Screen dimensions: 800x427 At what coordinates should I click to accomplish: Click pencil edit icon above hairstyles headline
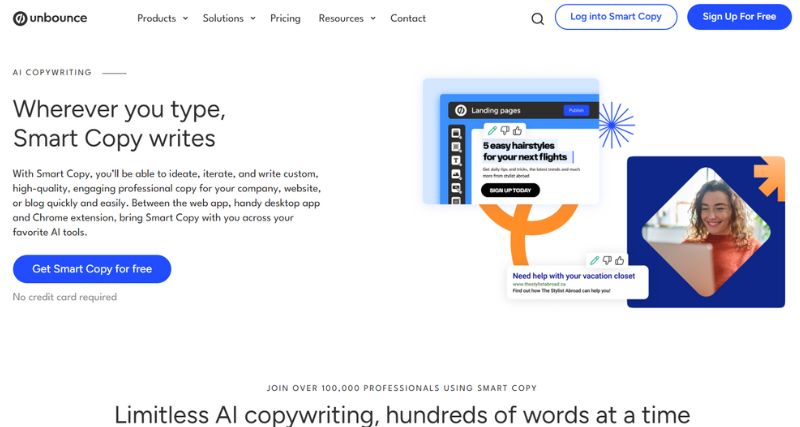492,131
